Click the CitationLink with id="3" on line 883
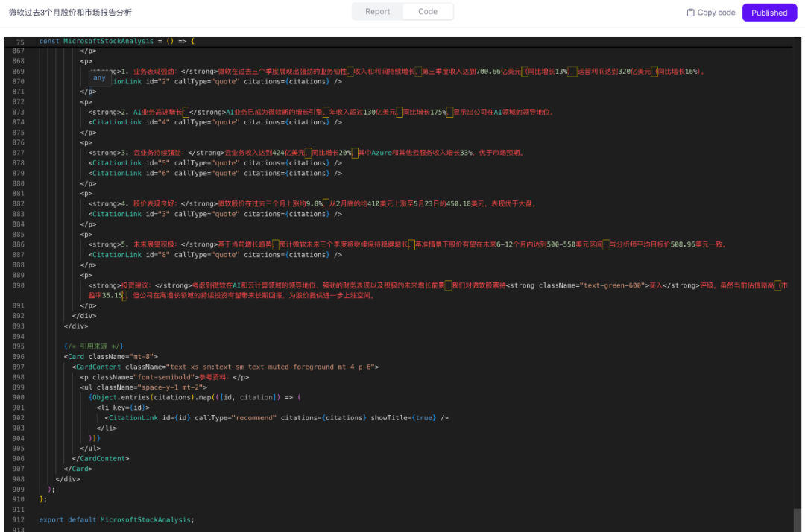This screenshot has height=532, width=805. 215,214
